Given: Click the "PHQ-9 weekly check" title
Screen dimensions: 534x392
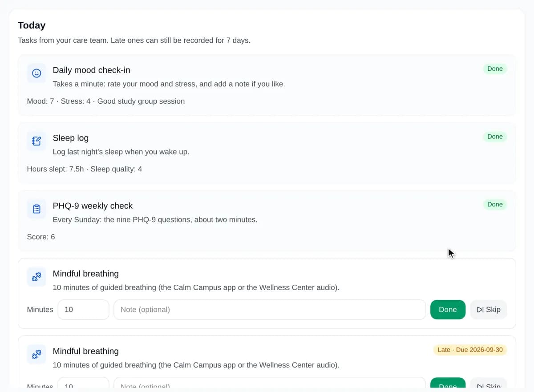Looking at the screenshot, I should (x=93, y=206).
